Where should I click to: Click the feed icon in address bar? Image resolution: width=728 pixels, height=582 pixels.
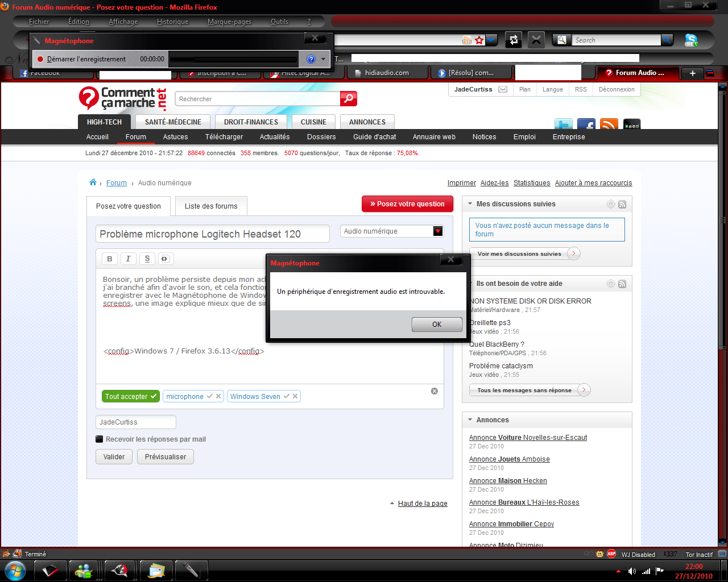pos(467,40)
